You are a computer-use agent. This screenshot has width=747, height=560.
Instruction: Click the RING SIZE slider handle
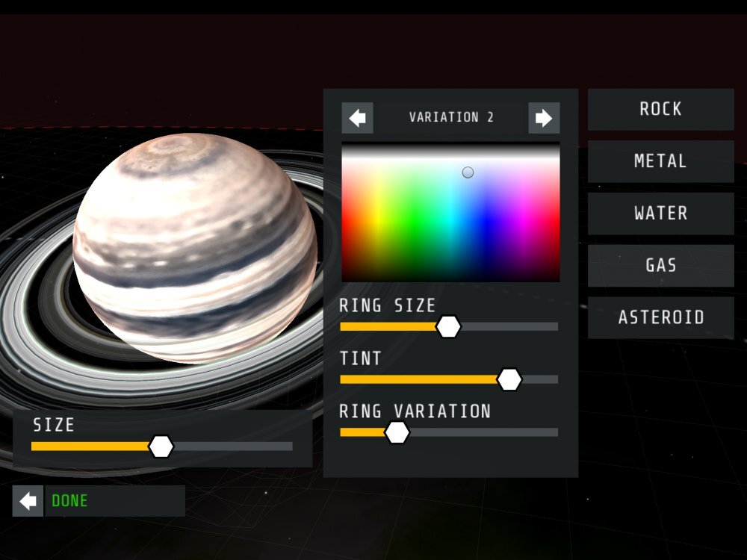(449, 327)
